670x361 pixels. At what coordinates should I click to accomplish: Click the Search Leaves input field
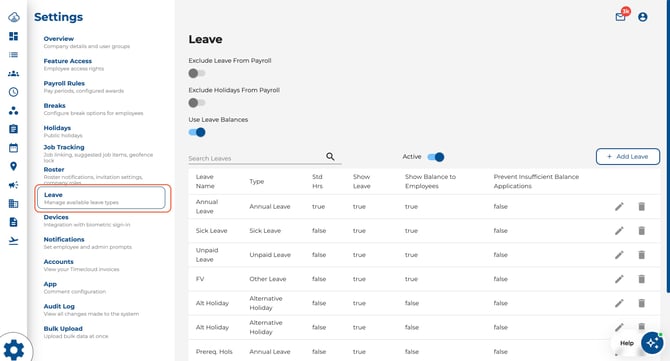(x=256, y=158)
